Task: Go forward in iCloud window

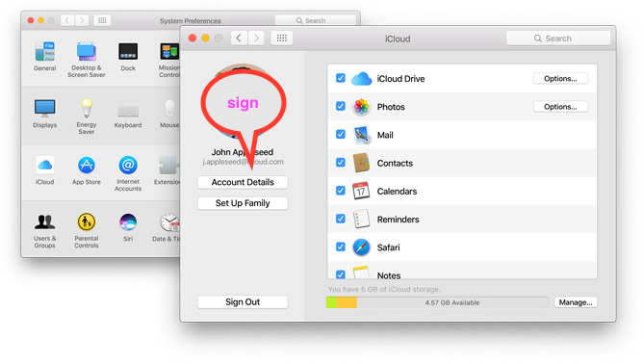Action: pos(256,39)
